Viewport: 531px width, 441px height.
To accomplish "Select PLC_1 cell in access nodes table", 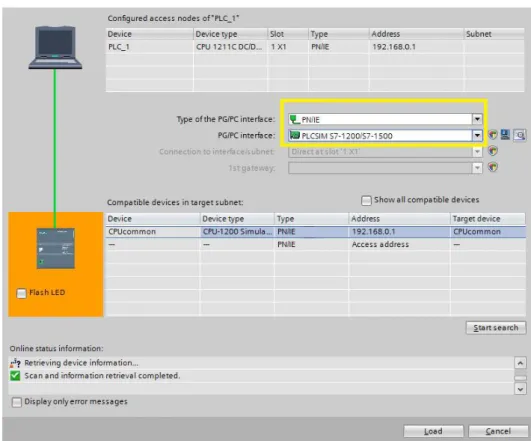I will [x=149, y=47].
